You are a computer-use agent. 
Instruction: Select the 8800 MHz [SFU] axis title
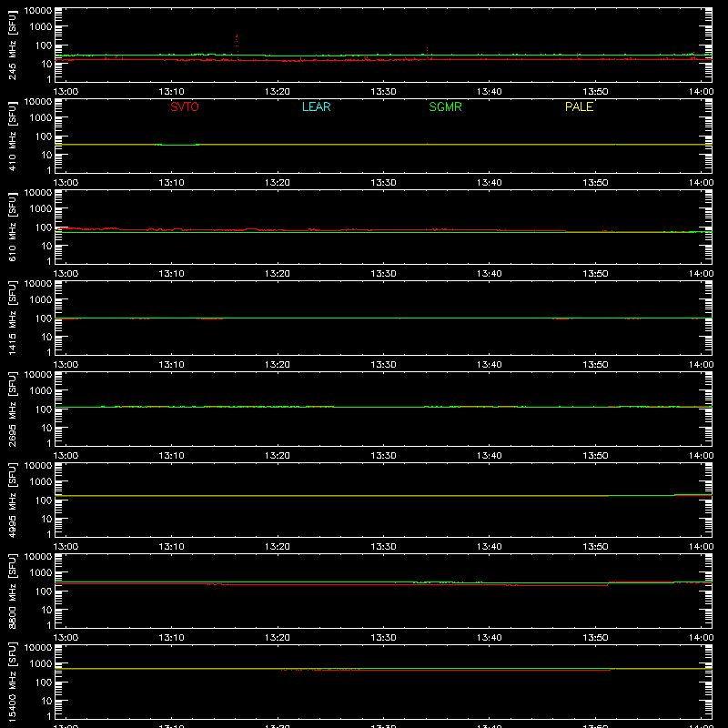[13, 591]
